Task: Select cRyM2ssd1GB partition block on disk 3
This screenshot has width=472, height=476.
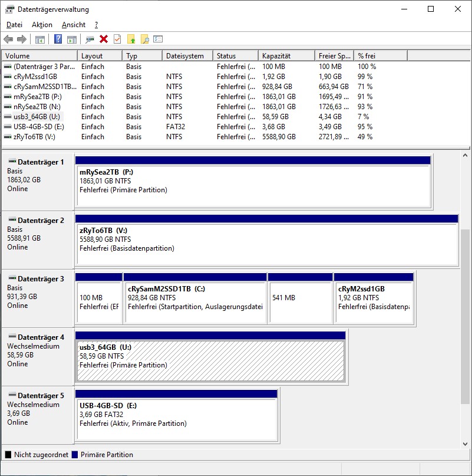Action: (x=374, y=298)
